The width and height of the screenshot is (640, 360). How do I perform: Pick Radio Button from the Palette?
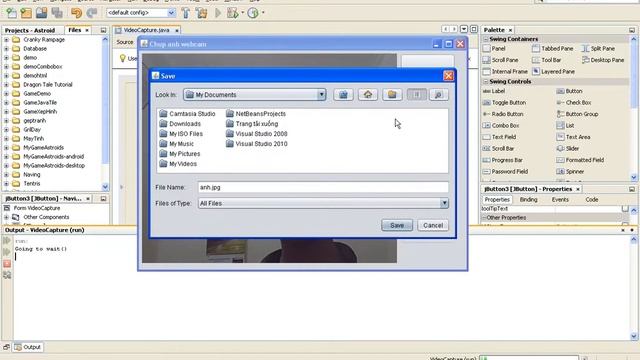click(x=503, y=114)
